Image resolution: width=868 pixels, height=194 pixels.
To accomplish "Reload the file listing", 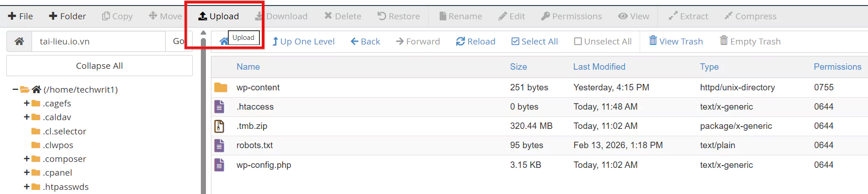I will 475,41.
